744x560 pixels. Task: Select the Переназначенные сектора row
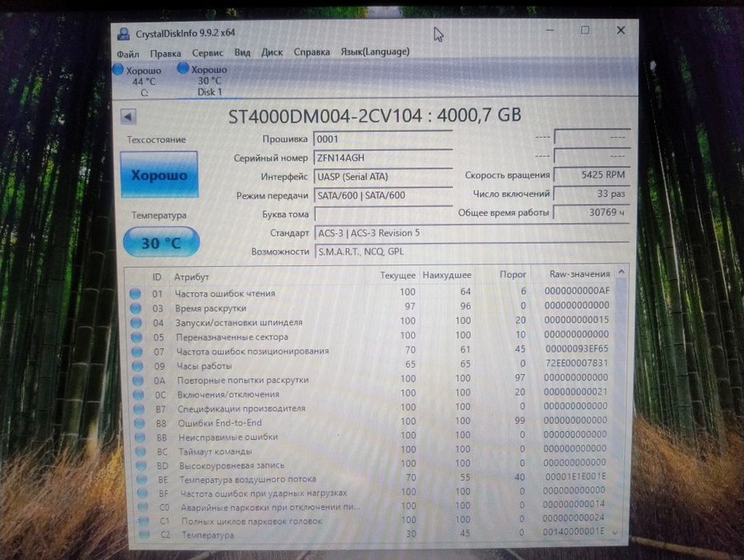tap(370, 336)
